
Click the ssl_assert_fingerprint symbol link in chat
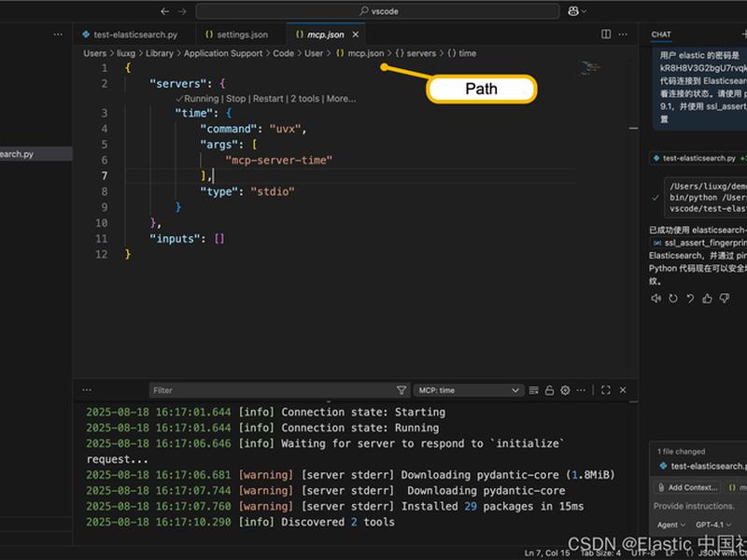point(700,243)
